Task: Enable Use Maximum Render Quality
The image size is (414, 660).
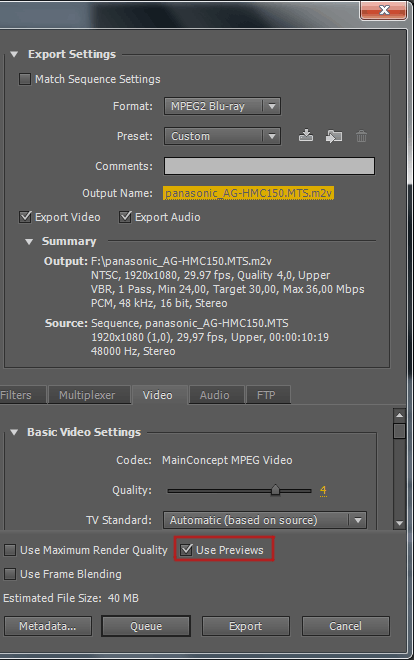Action: click(x=10, y=550)
